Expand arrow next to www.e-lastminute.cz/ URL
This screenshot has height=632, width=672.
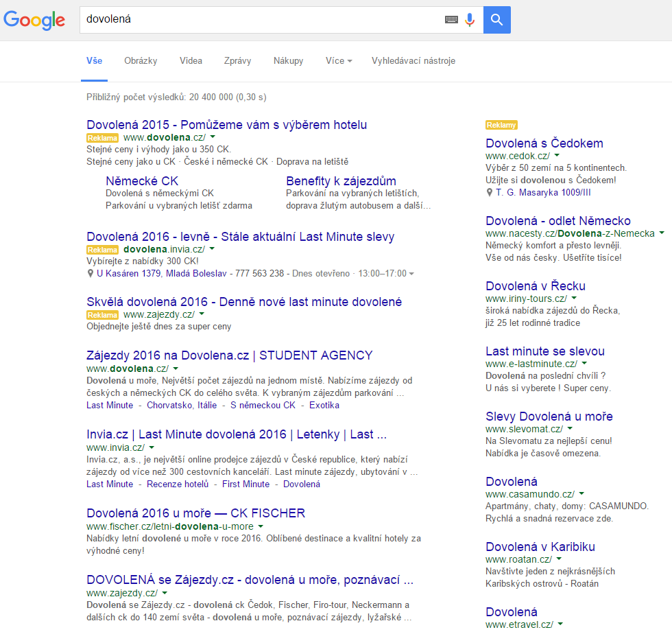[x=584, y=363]
